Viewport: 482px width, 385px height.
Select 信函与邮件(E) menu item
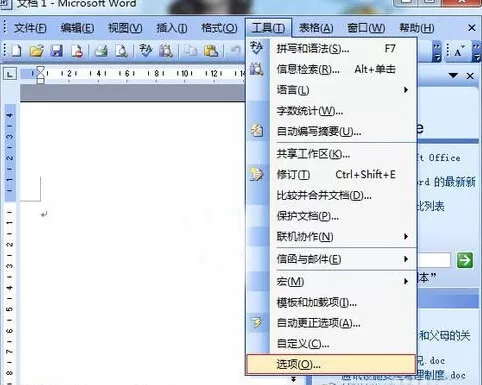[x=331, y=259]
